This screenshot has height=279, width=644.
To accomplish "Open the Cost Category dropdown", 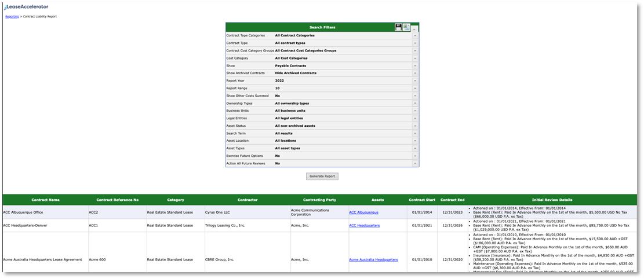I will [415, 58].
